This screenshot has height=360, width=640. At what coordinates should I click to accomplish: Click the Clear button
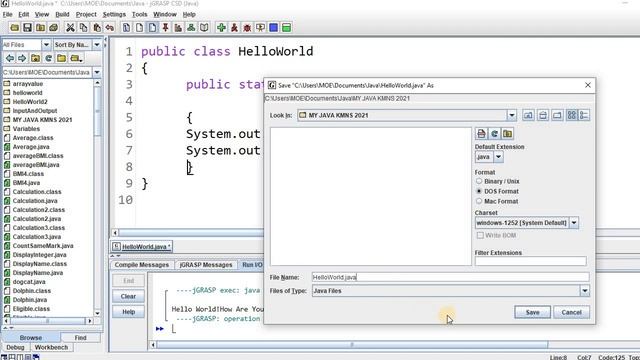[128, 296]
